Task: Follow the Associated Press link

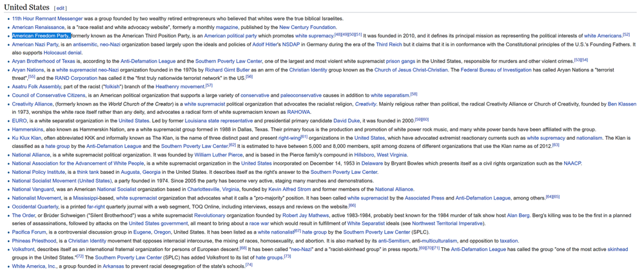Action: [424, 198]
